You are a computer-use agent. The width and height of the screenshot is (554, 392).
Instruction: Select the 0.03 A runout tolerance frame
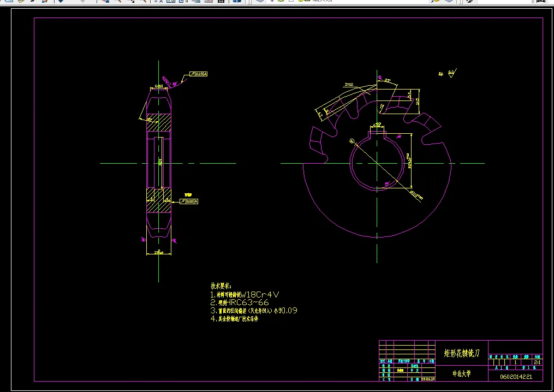point(198,74)
